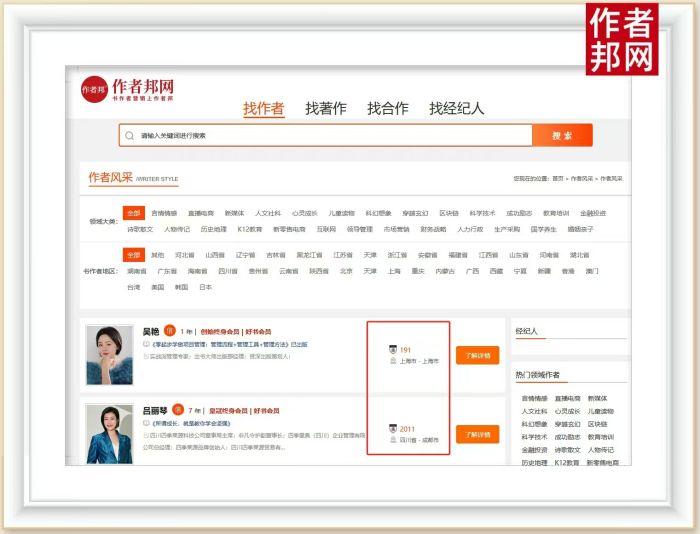Click 了解详情 button for 吴艳
The height and width of the screenshot is (534, 700).
click(477, 355)
